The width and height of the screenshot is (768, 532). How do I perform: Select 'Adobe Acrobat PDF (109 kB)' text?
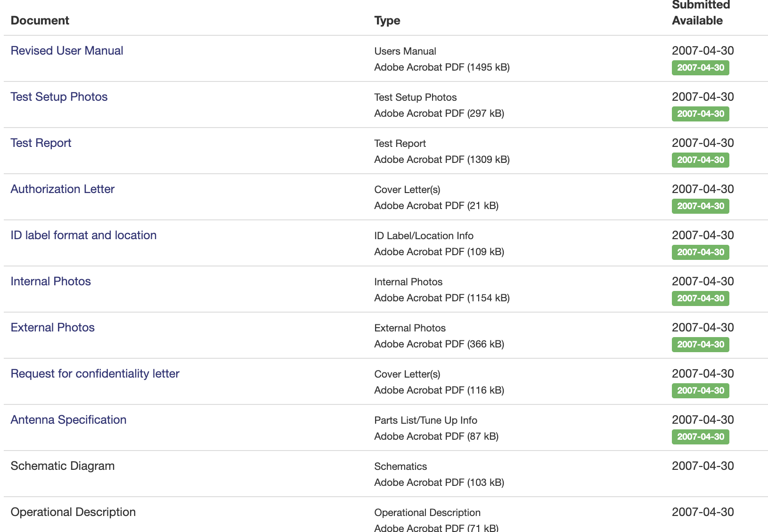click(x=439, y=251)
